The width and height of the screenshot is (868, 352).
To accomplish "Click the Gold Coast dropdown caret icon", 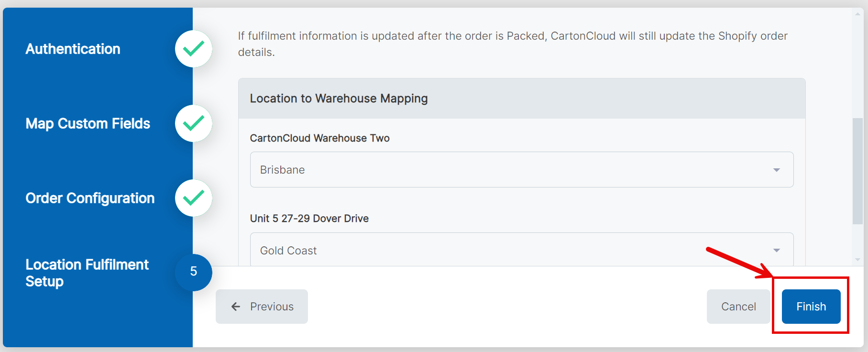I will (x=777, y=250).
